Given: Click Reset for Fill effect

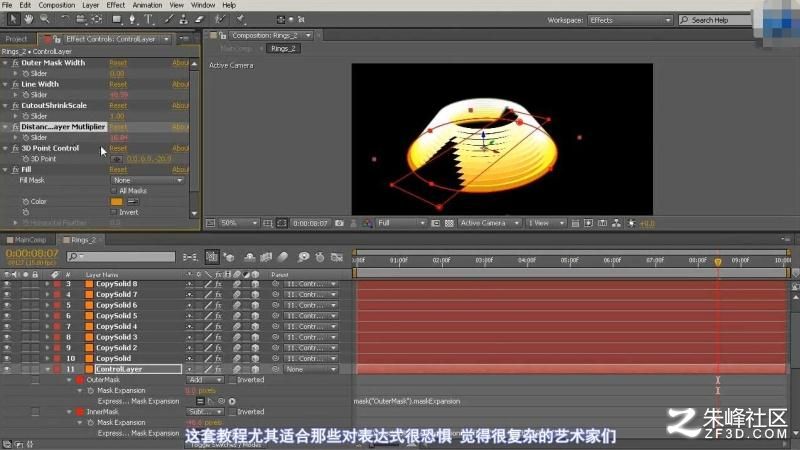Looking at the screenshot, I should 118,169.
